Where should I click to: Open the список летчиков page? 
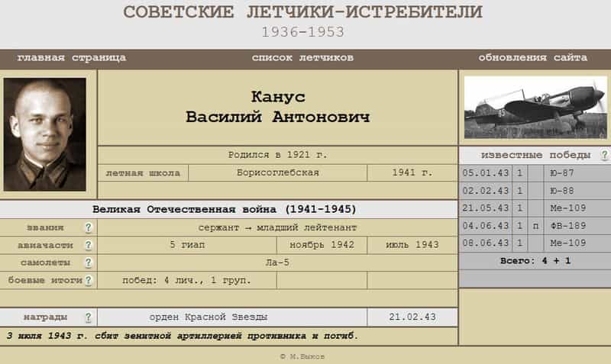point(302,58)
